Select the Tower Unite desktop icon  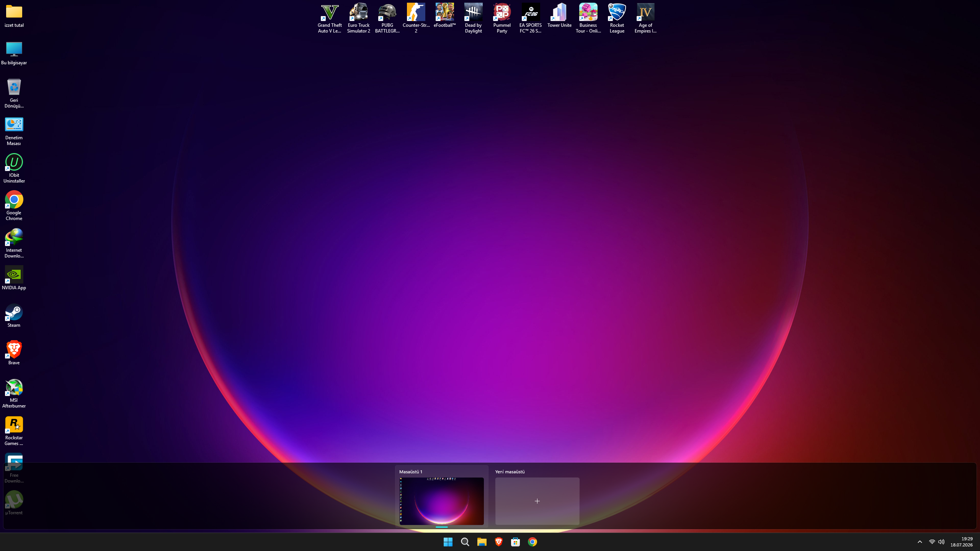(x=559, y=16)
